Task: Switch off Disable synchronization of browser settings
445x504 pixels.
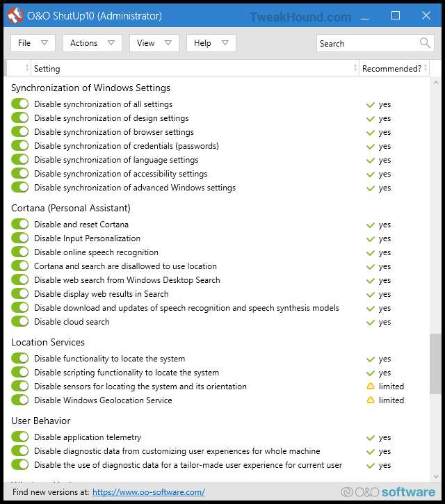Action: pyautogui.click(x=20, y=131)
